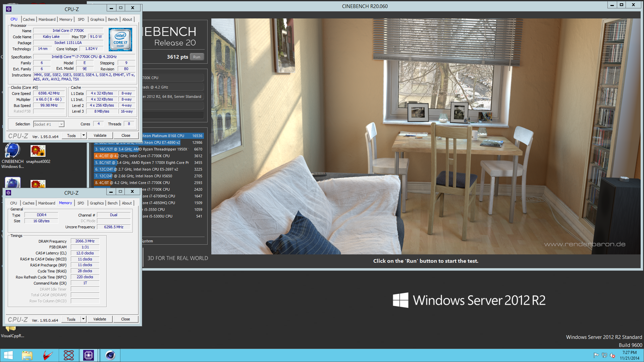
Task: Run the Cinebench R20 benchmark
Action: [197, 57]
